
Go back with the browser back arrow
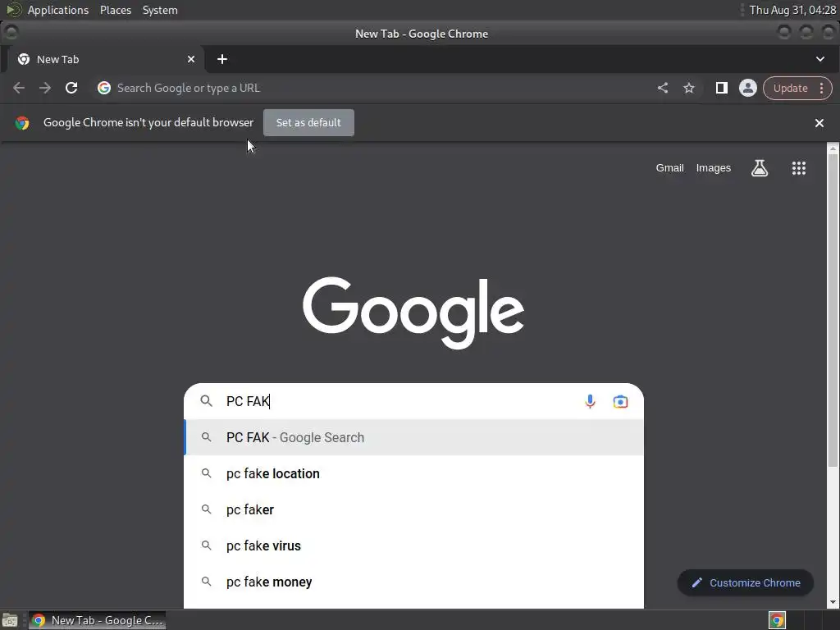coord(19,88)
